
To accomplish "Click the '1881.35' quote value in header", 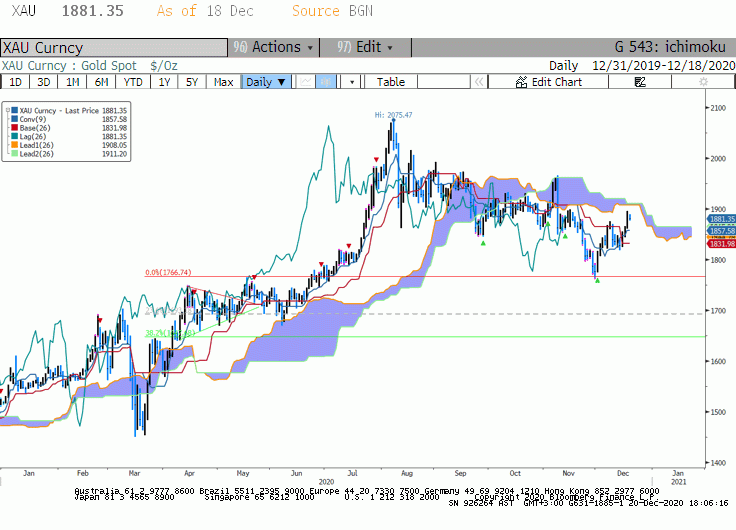I will 92,11.
